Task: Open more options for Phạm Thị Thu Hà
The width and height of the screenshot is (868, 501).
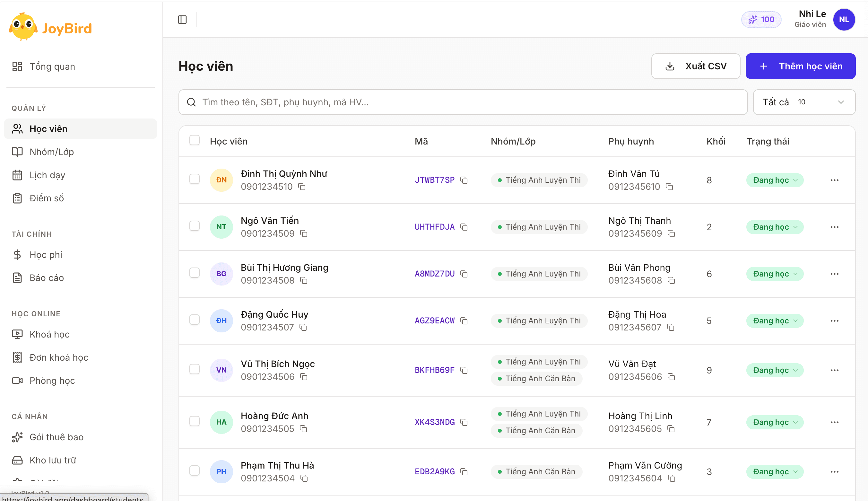Action: 834,472
